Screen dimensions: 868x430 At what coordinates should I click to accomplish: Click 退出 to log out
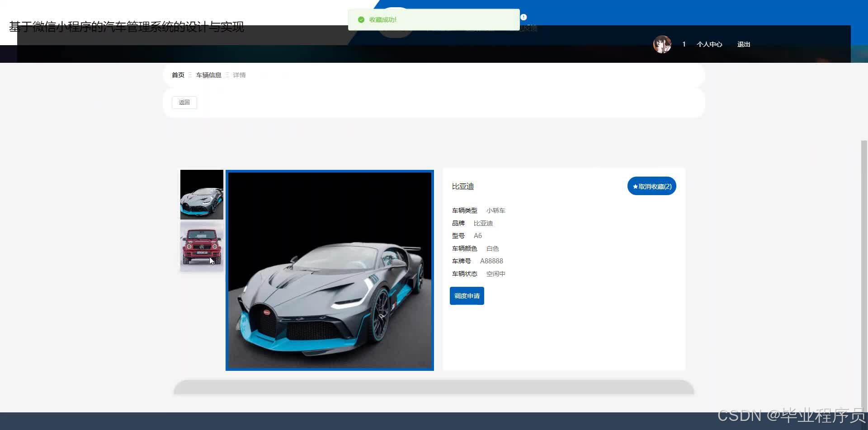[x=744, y=44]
